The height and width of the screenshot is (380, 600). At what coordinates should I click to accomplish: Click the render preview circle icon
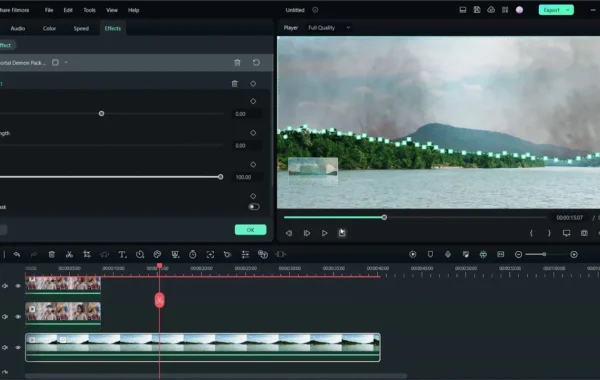pos(412,254)
